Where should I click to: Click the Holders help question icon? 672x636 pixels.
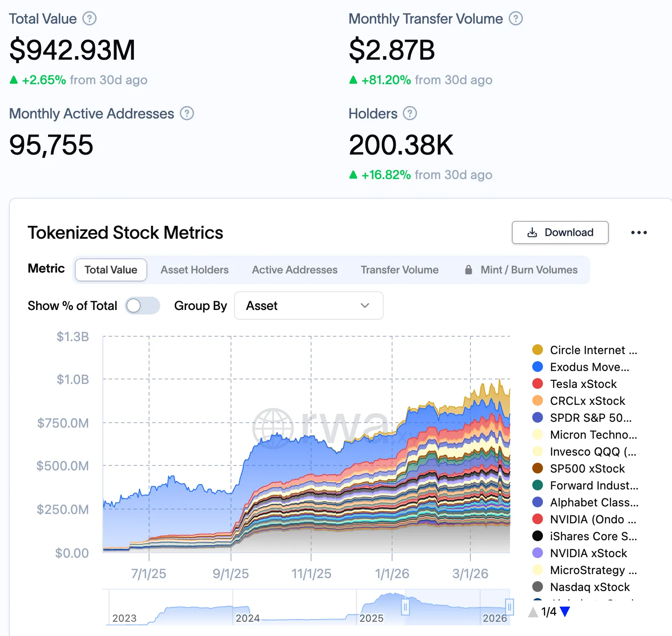tap(409, 114)
